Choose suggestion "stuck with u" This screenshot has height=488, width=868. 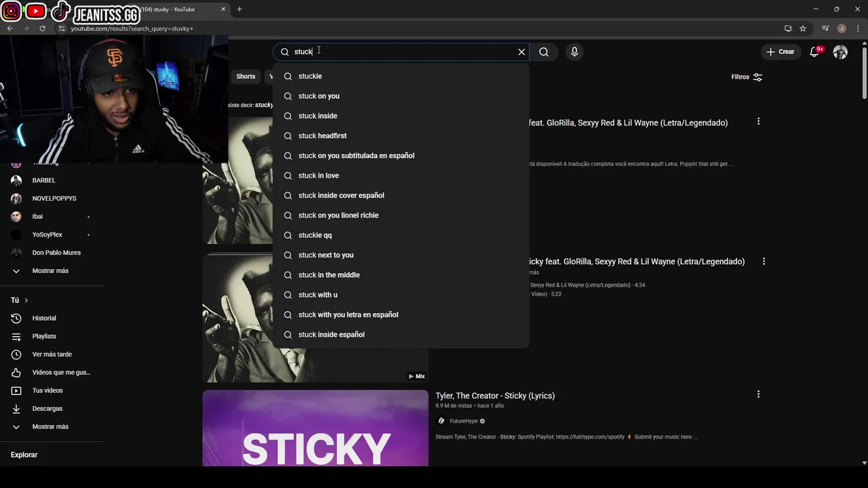[401, 295]
